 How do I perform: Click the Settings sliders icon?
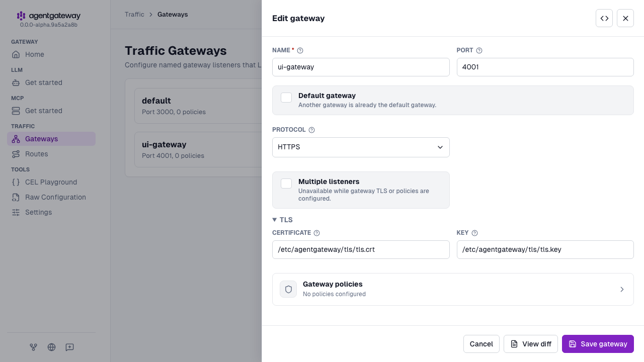point(16,212)
